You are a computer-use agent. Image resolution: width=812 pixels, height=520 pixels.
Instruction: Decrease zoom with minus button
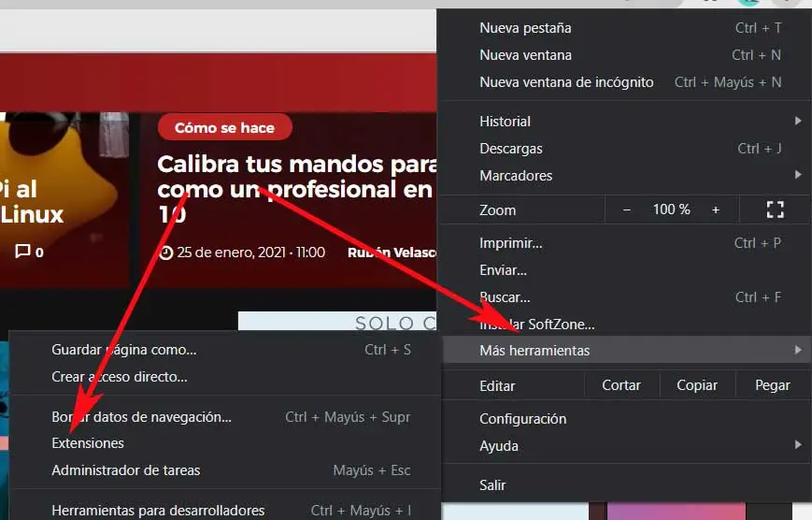point(627,210)
